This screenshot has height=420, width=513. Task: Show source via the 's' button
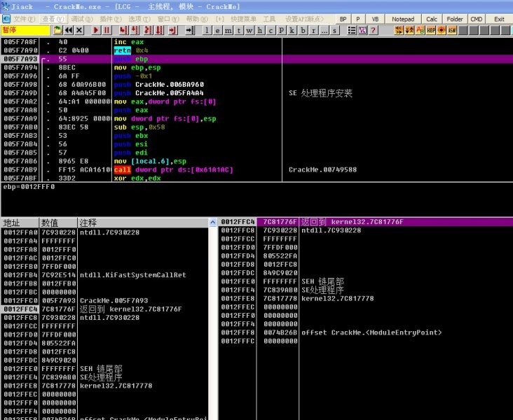point(334,30)
